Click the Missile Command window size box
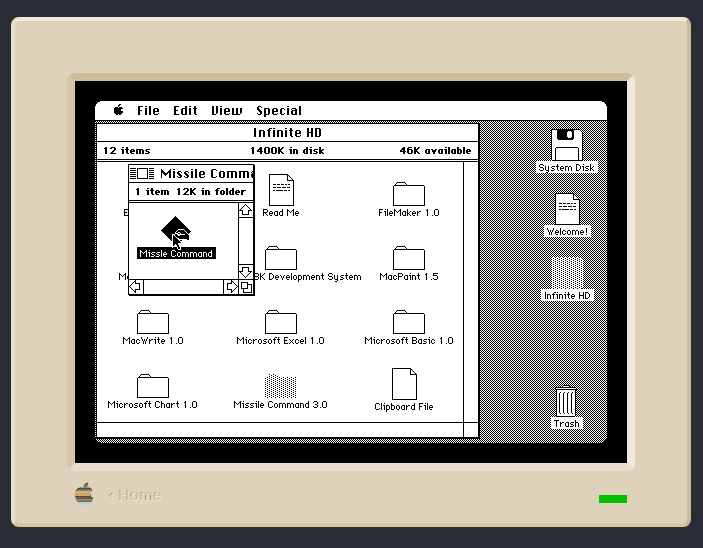 click(x=246, y=287)
